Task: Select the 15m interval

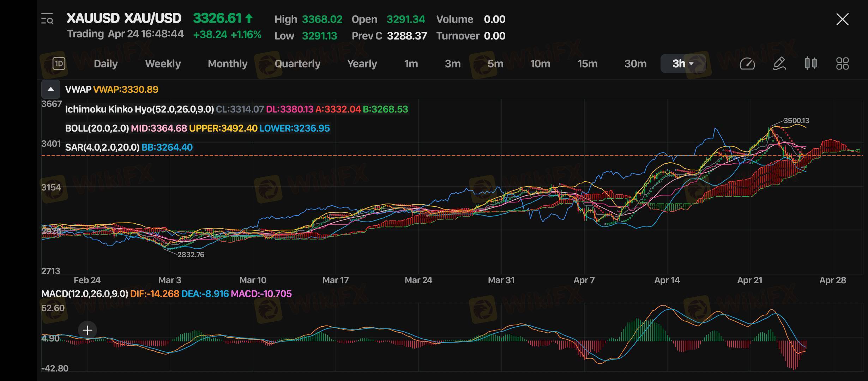Action: 587,64
